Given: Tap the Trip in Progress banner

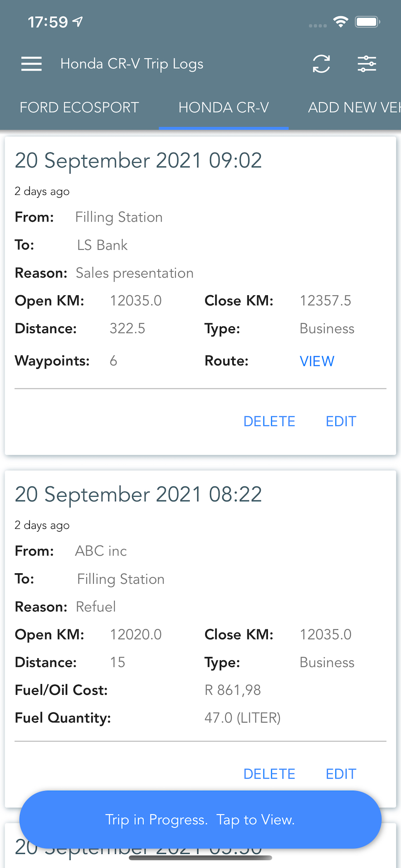Looking at the screenshot, I should pos(200,820).
